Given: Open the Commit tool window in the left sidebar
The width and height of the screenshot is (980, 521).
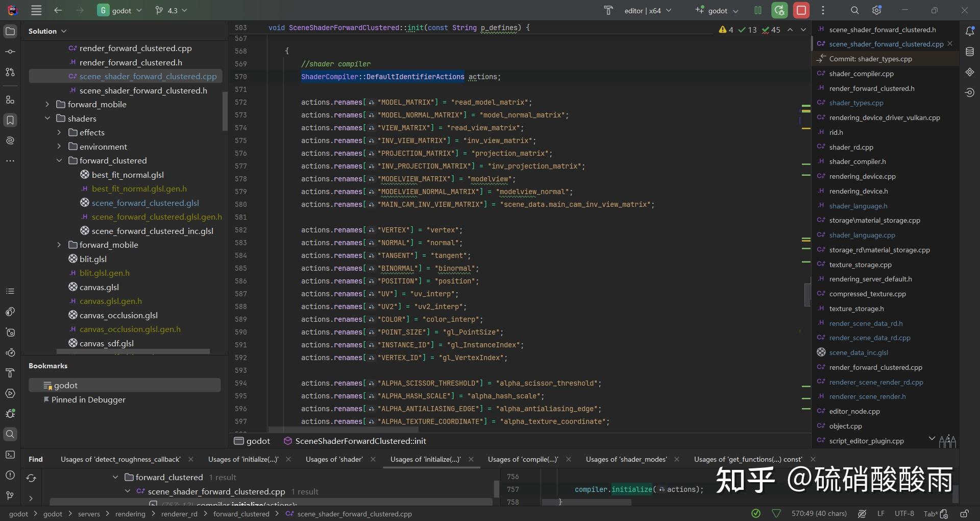Looking at the screenshot, I should point(10,51).
